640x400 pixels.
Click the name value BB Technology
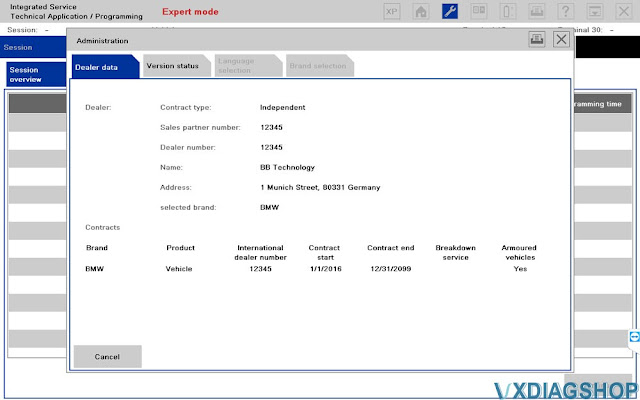pos(287,167)
